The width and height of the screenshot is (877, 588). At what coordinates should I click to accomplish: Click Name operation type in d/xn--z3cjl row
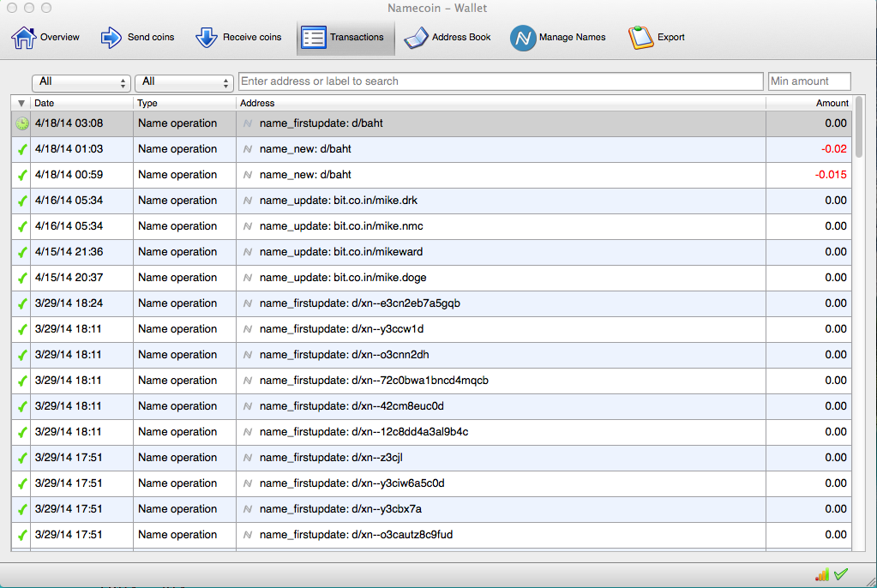(x=177, y=459)
